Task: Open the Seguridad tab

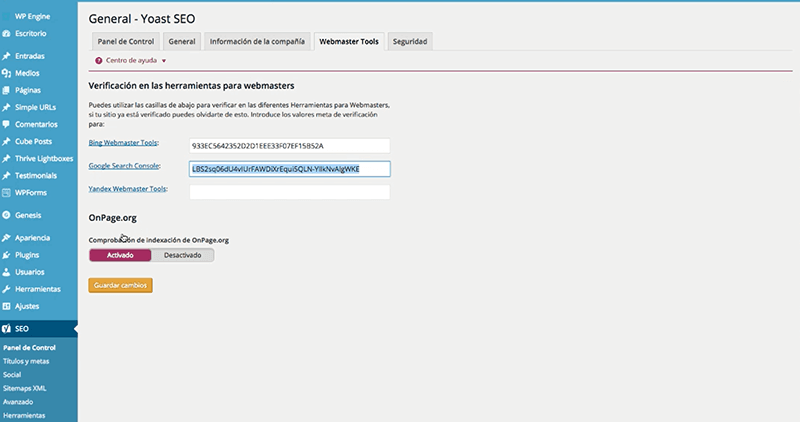Action: coord(410,41)
